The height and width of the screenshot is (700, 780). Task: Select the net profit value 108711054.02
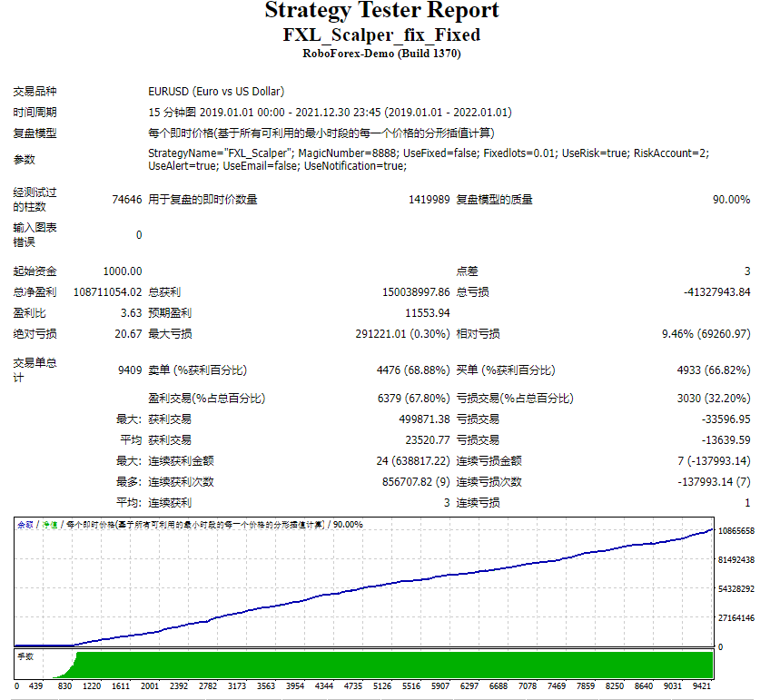[107, 292]
